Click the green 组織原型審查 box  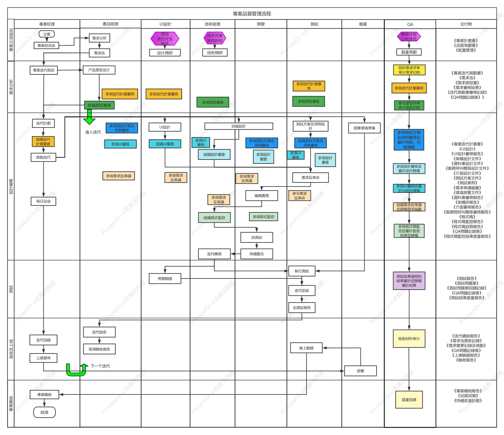click(x=99, y=105)
